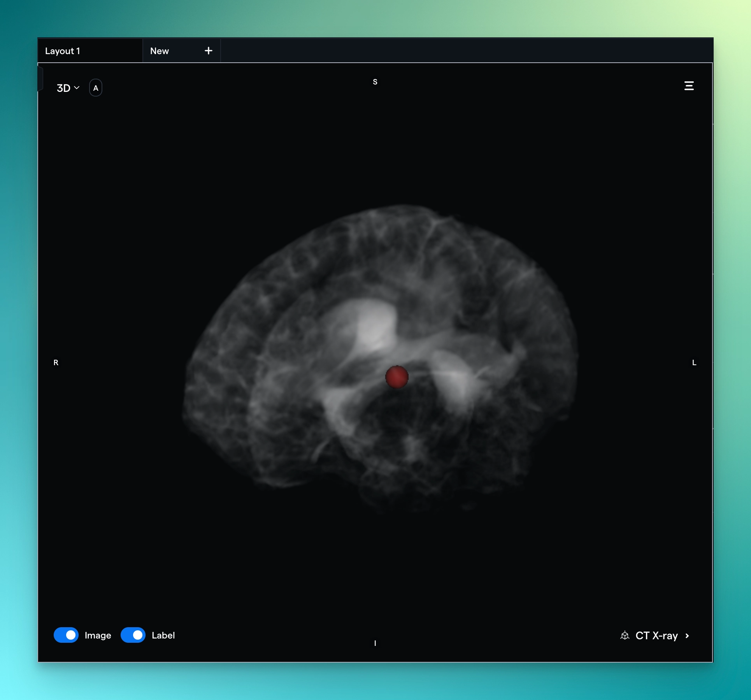
Task: Click the plus icon to add a layout
Action: pos(209,51)
